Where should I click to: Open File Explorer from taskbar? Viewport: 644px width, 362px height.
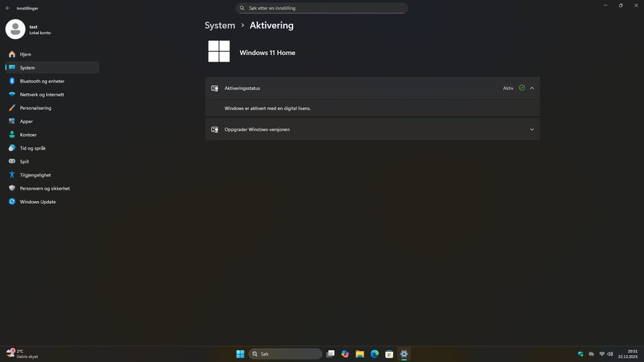tap(360, 354)
